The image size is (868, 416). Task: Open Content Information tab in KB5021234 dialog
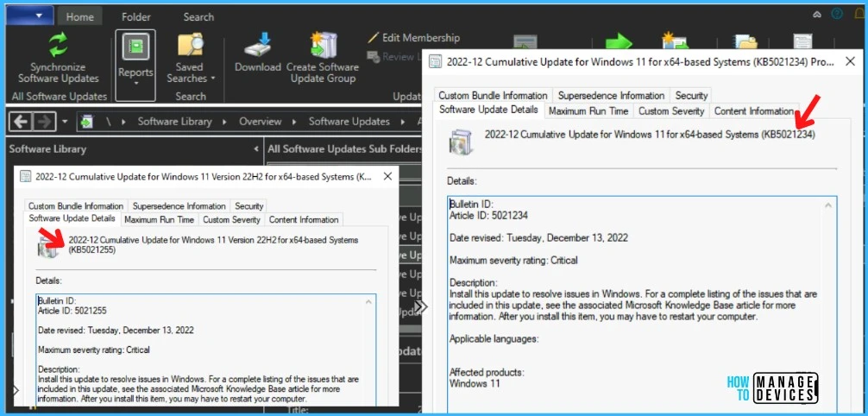point(754,110)
